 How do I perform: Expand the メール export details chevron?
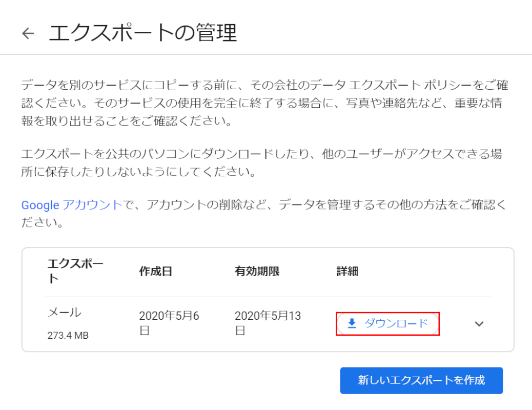[x=479, y=324]
